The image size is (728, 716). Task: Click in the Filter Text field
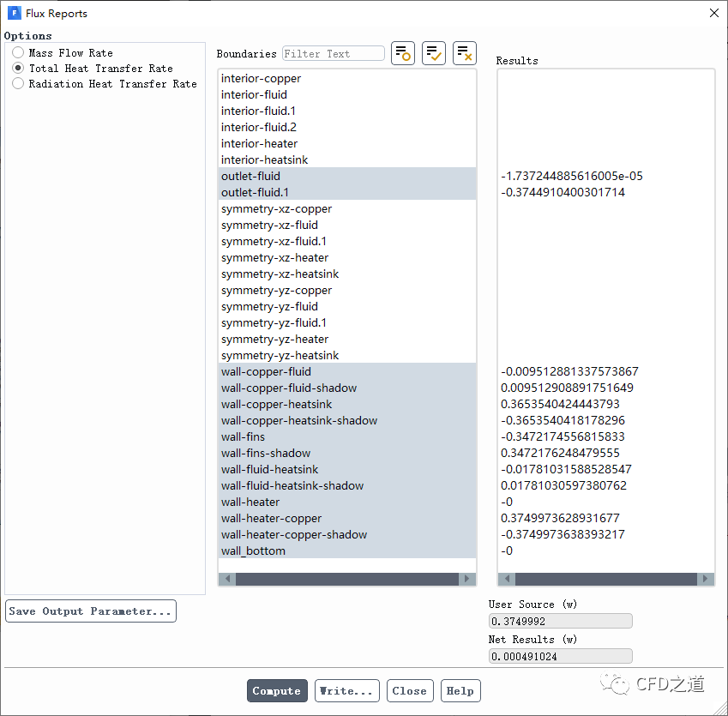(x=334, y=54)
